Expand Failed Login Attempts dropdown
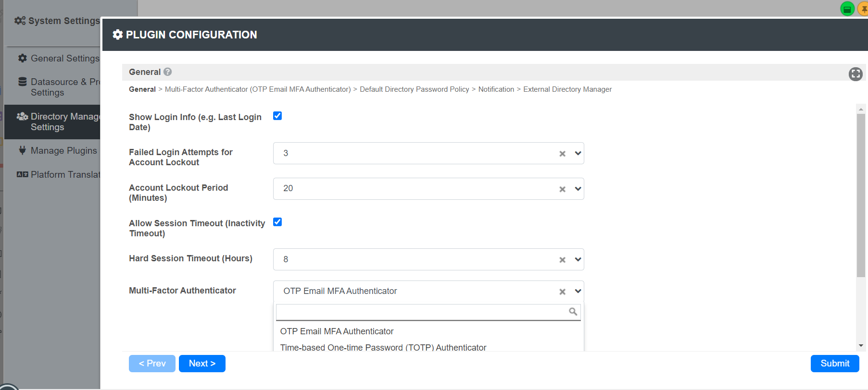 click(x=578, y=153)
